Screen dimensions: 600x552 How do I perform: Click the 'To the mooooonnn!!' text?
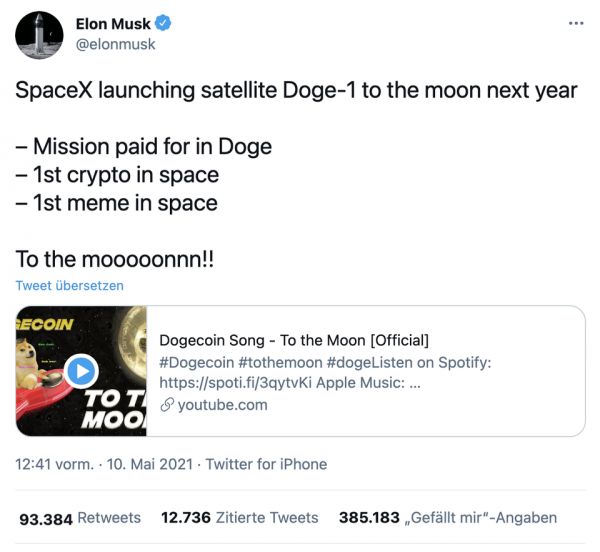point(114,259)
